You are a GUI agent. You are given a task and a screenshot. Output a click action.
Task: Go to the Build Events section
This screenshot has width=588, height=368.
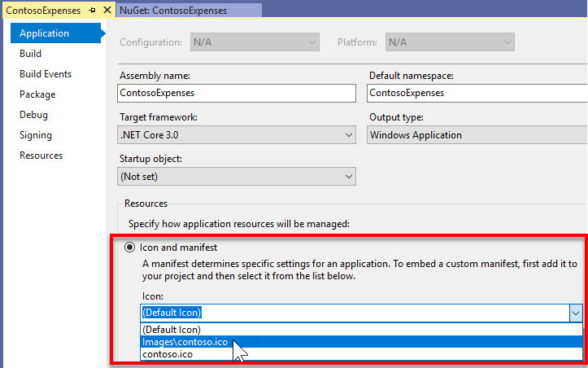46,74
